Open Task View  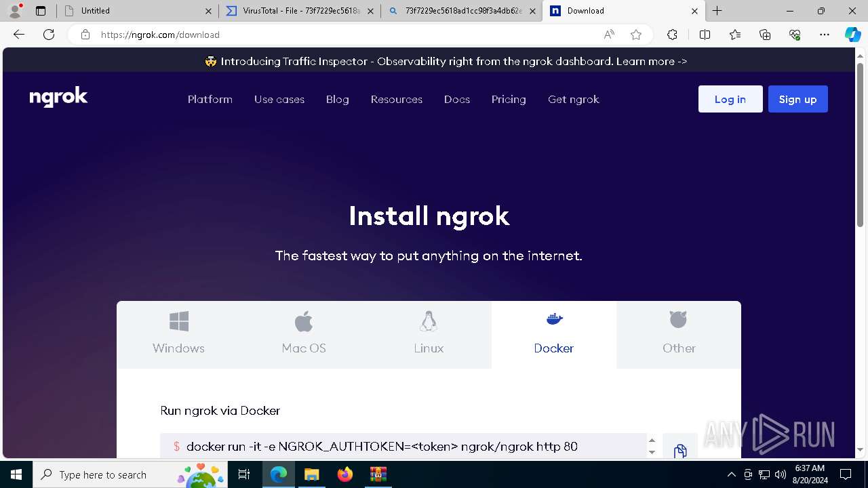tap(244, 474)
